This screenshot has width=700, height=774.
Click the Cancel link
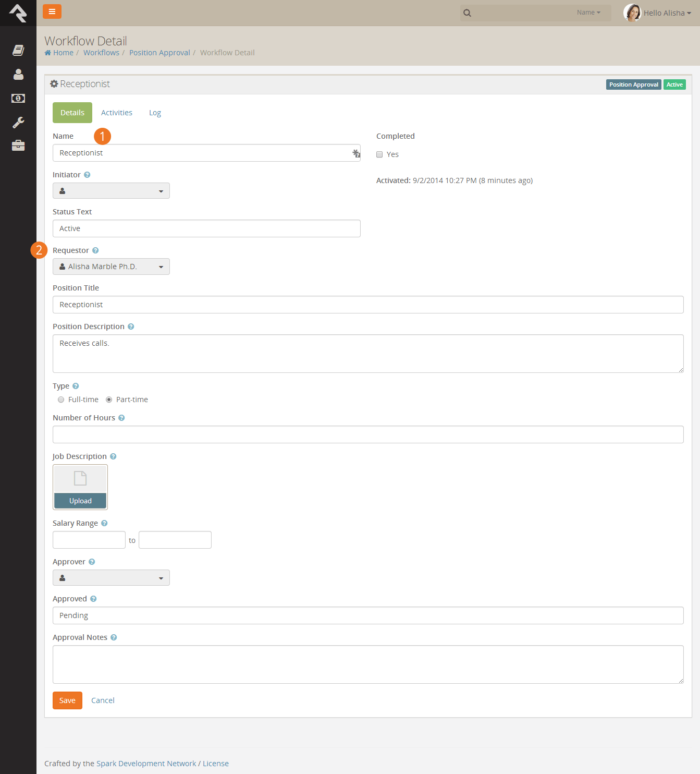[103, 700]
